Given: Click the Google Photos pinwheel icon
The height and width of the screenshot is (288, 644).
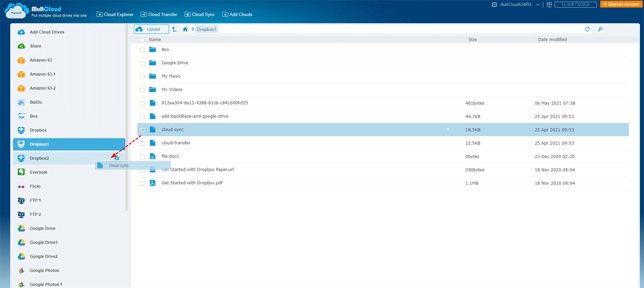Looking at the screenshot, I should tap(21, 270).
